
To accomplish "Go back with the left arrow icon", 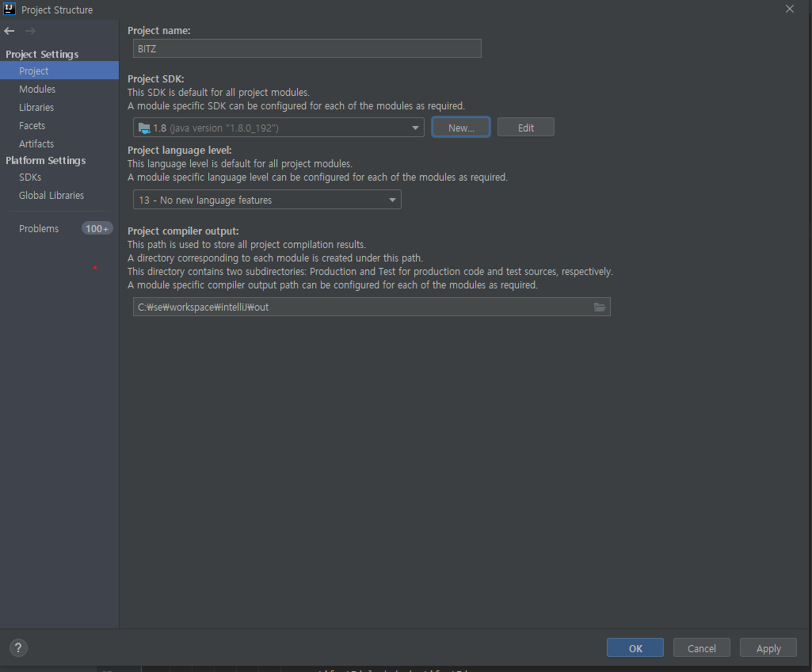I will (x=10, y=31).
